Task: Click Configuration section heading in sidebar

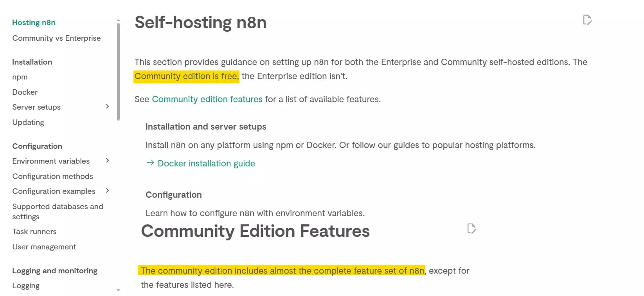Action: (x=37, y=146)
